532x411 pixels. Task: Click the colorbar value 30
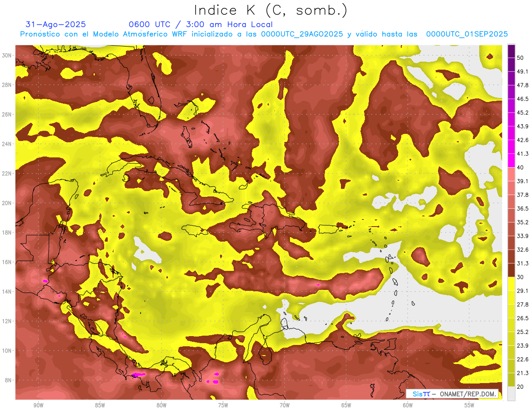520,277
